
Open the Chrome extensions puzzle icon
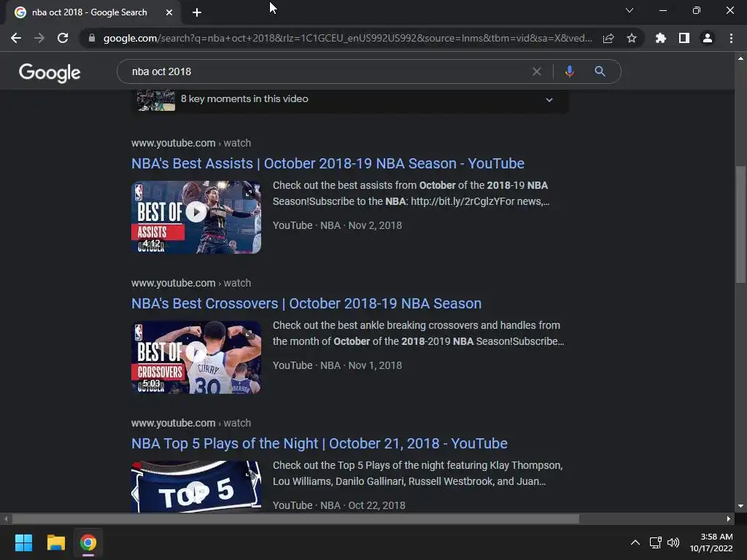click(x=661, y=38)
